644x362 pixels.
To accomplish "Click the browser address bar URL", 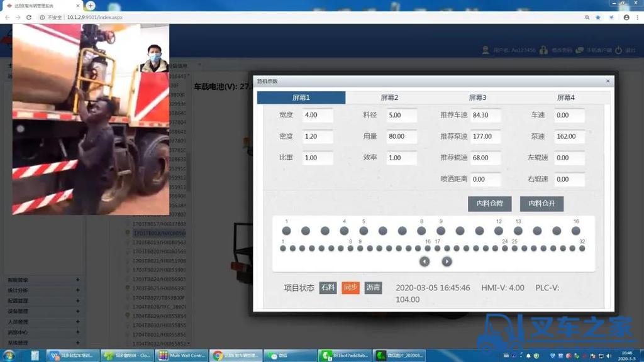I will click(95, 17).
